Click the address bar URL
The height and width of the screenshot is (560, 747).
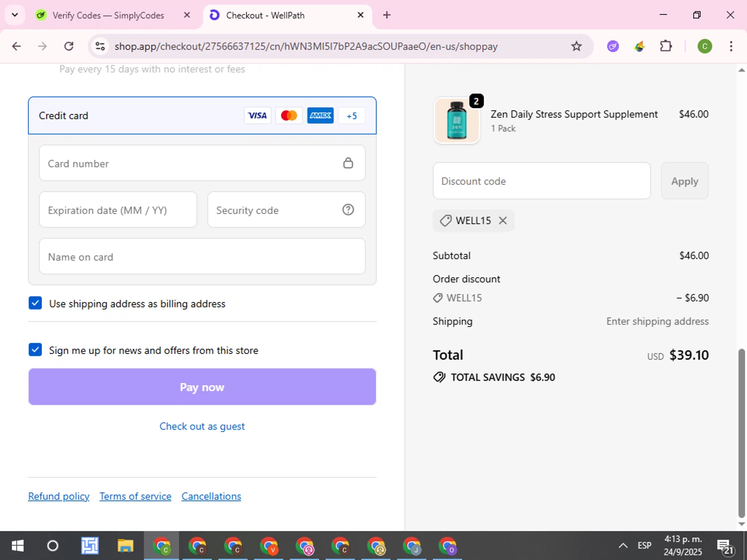tap(306, 46)
